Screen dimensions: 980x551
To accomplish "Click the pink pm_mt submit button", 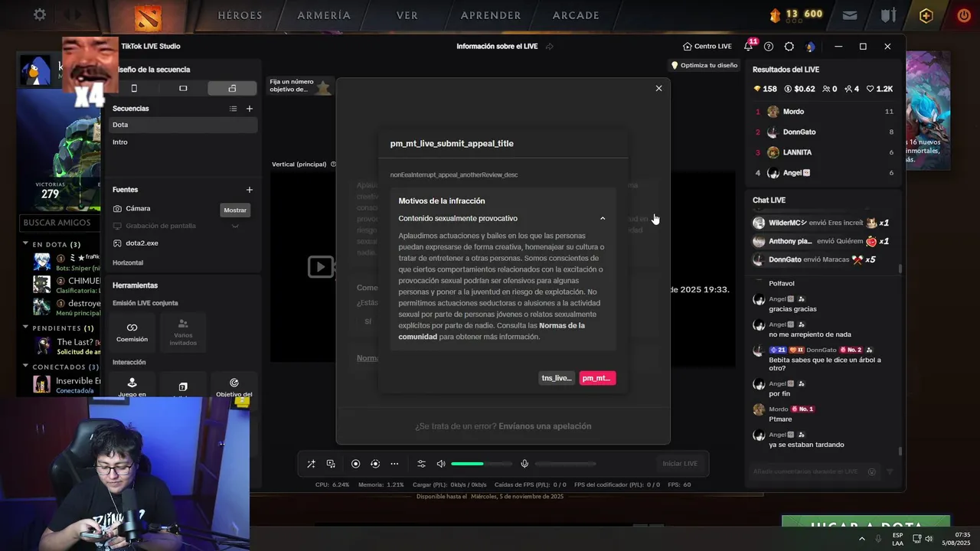I will (597, 378).
